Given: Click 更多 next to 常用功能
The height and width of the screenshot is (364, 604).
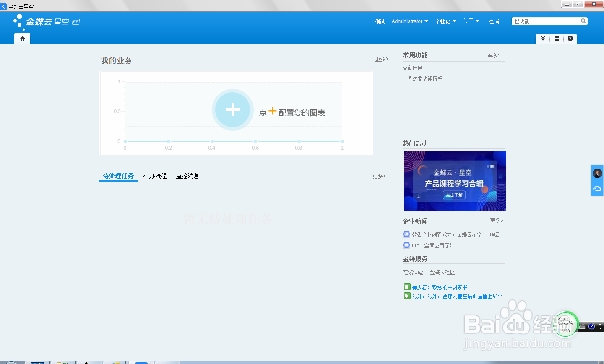Looking at the screenshot, I should click(x=494, y=55).
